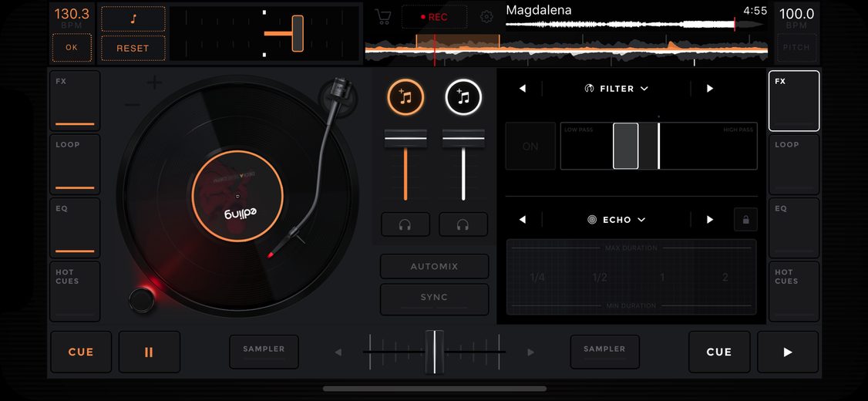Open the ECHO effect dropdown
The height and width of the screenshot is (401, 868).
tap(616, 220)
